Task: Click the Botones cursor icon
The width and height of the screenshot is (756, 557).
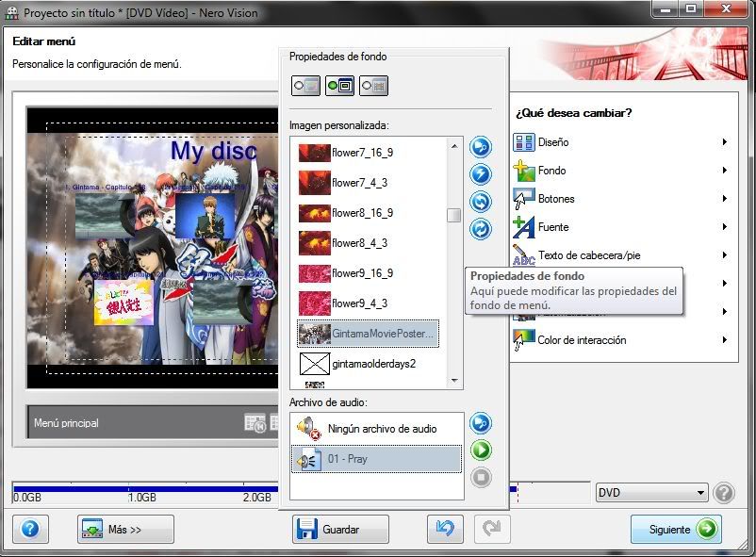Action: (x=523, y=199)
